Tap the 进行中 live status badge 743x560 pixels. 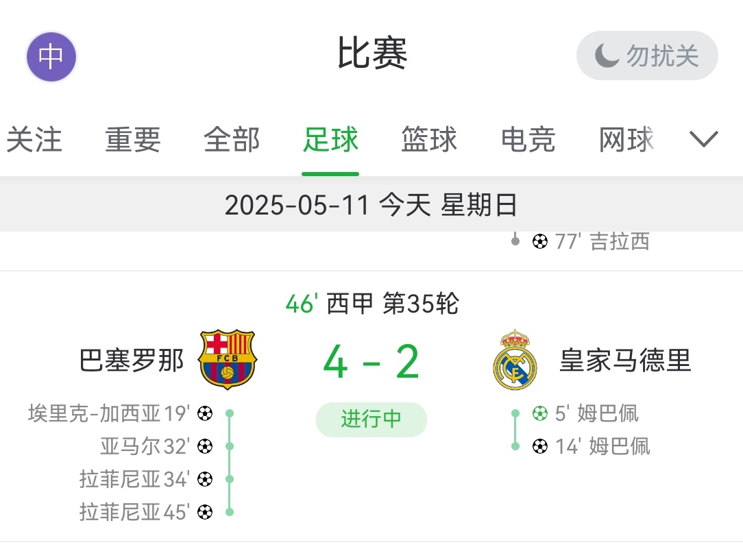[371, 419]
